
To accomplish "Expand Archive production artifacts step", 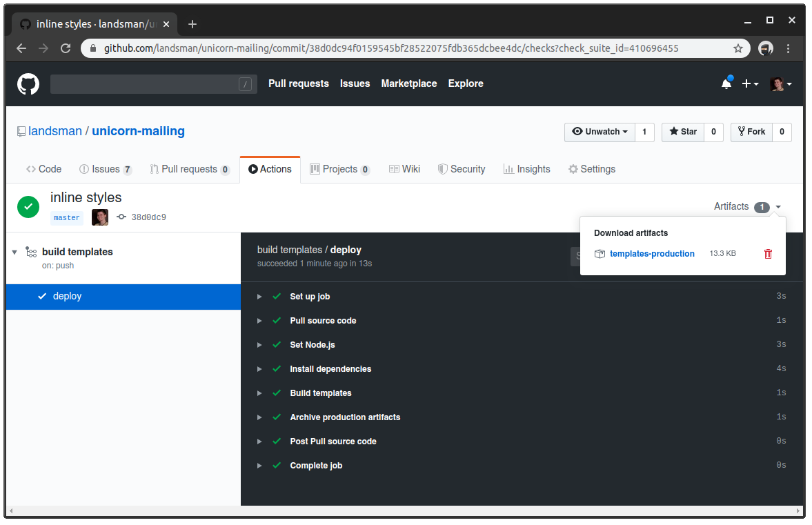I will (x=259, y=417).
